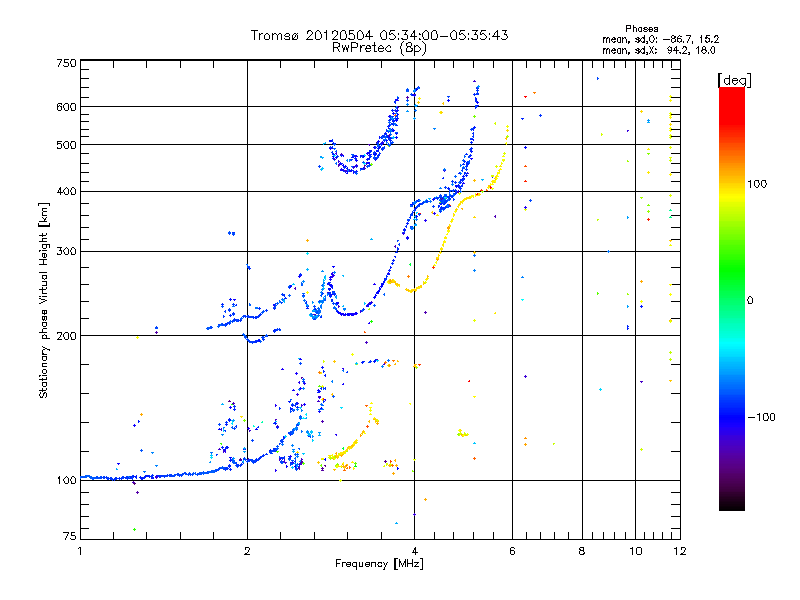
Task: Click the upper blue U-shaped trace near 450 km
Action: (x=352, y=166)
